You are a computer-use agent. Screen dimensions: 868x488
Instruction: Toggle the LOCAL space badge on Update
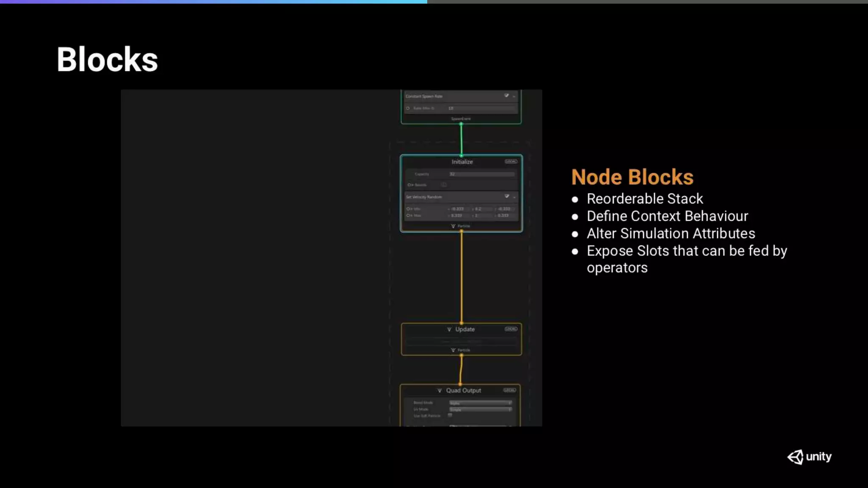pos(511,329)
